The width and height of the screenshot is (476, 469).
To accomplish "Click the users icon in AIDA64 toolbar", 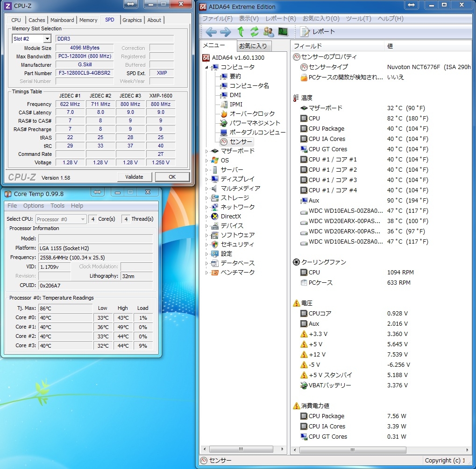I will tap(269, 32).
